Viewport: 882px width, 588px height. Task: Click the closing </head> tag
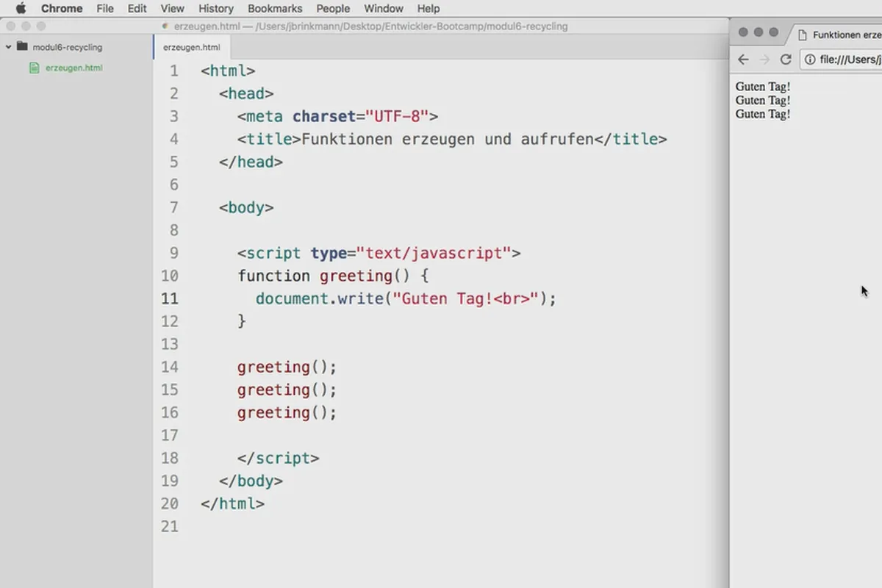(251, 162)
